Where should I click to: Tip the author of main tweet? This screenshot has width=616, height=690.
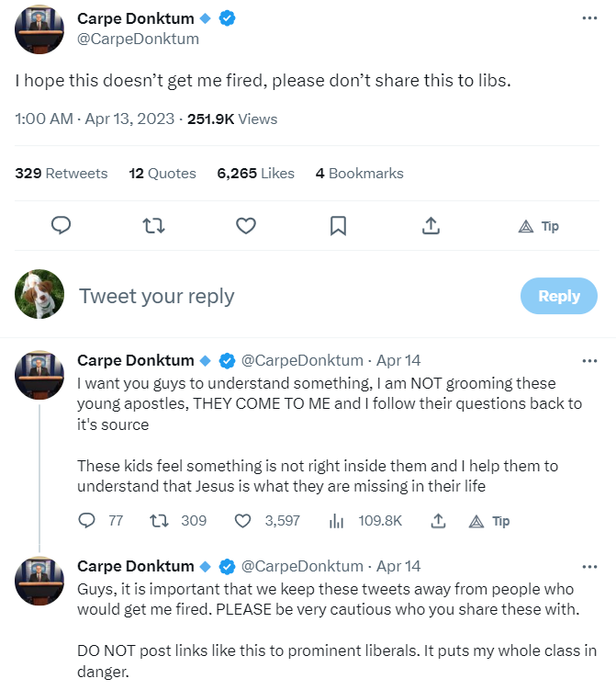point(539,226)
